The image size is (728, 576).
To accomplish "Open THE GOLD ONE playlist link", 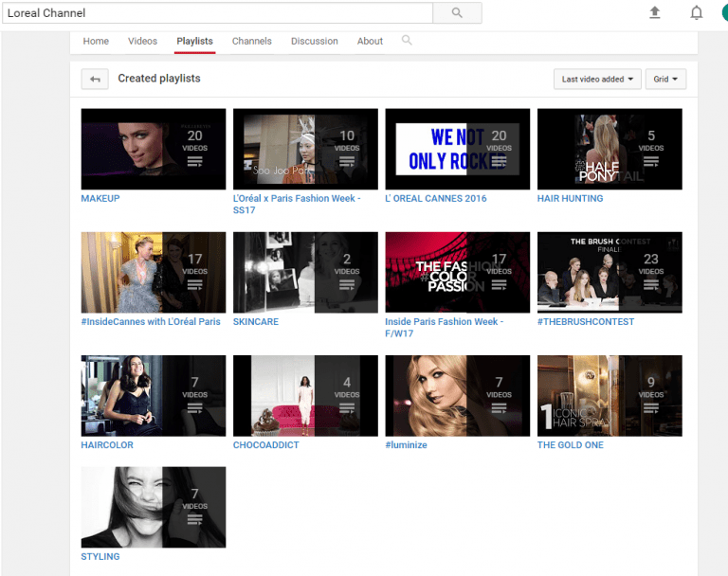I will (x=571, y=444).
